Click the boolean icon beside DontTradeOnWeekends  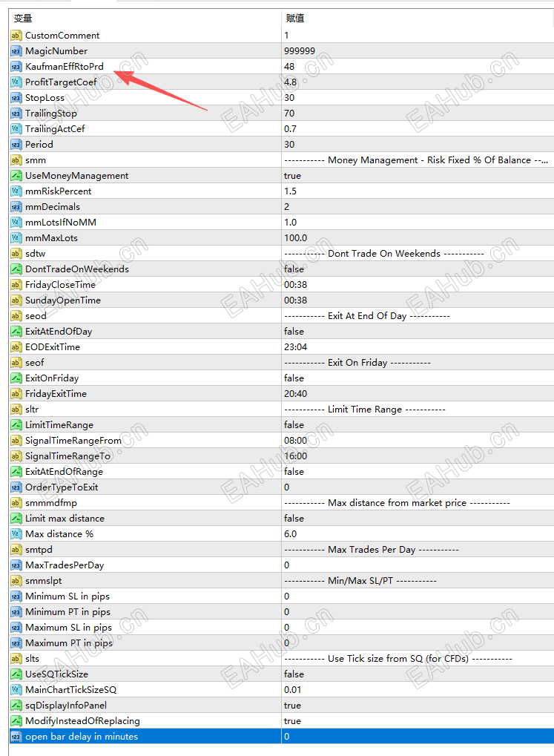(16, 269)
